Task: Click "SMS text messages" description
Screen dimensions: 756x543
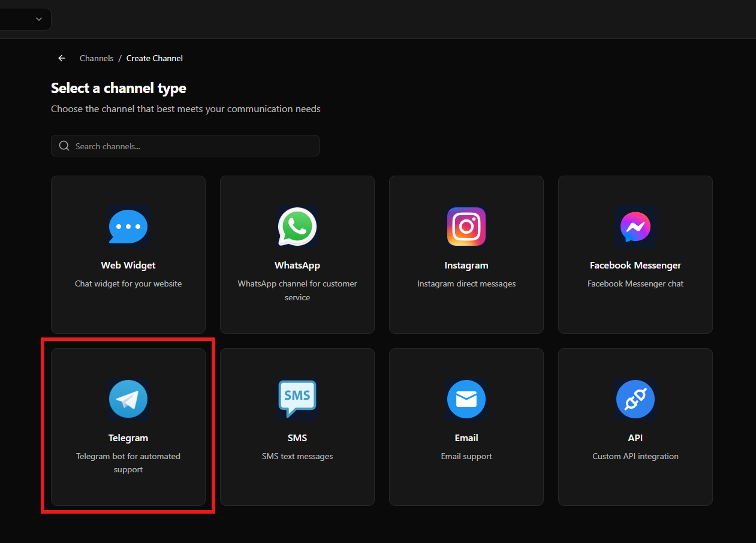Action: click(x=297, y=456)
